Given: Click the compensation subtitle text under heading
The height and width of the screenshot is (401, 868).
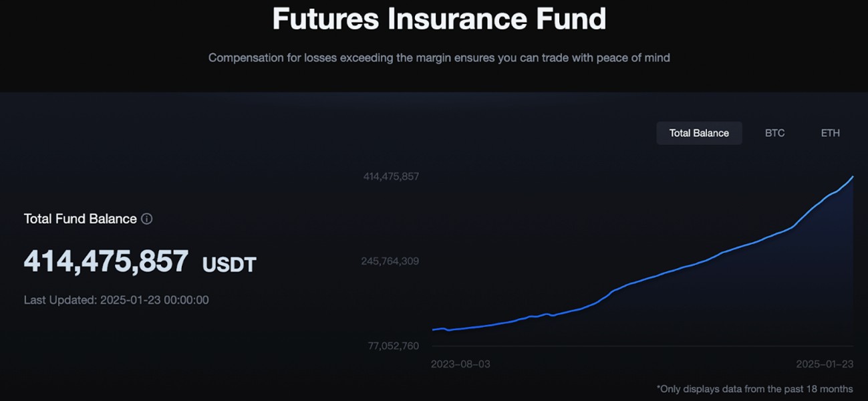Looking at the screenshot, I should (x=439, y=57).
